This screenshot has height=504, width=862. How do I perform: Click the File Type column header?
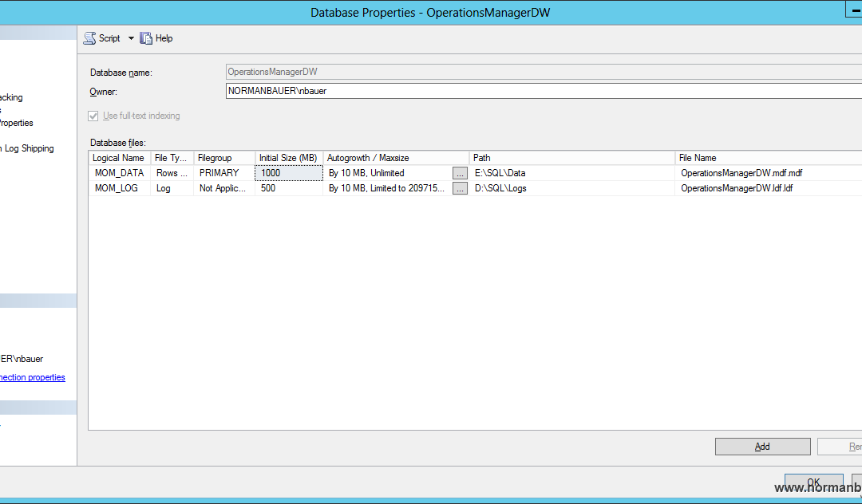point(172,158)
